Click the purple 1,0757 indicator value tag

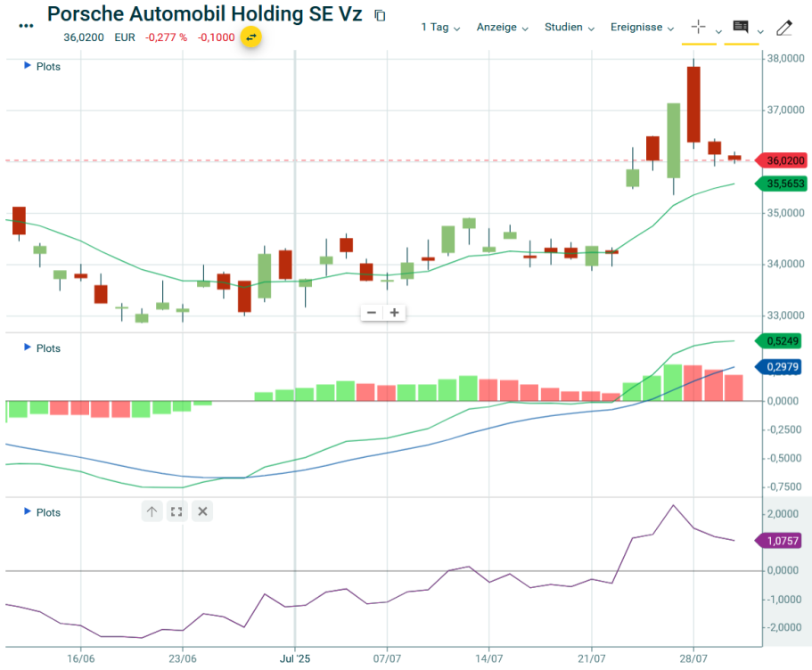tap(778, 541)
